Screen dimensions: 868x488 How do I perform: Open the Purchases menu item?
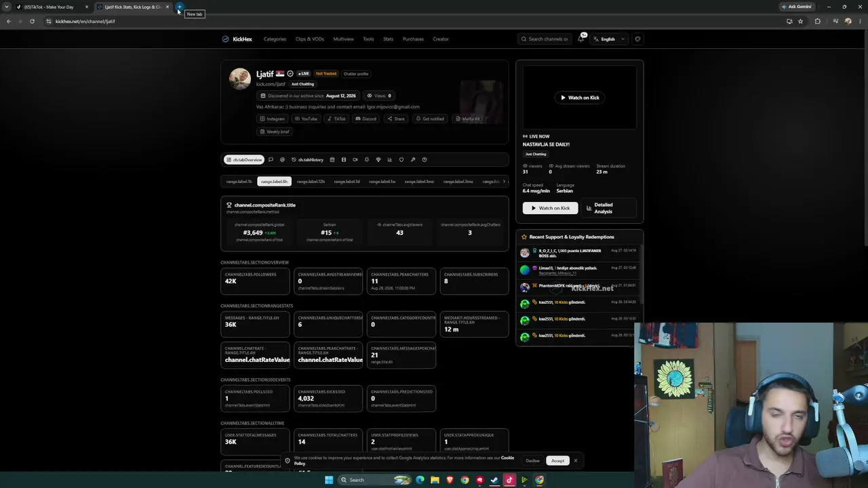coord(413,39)
